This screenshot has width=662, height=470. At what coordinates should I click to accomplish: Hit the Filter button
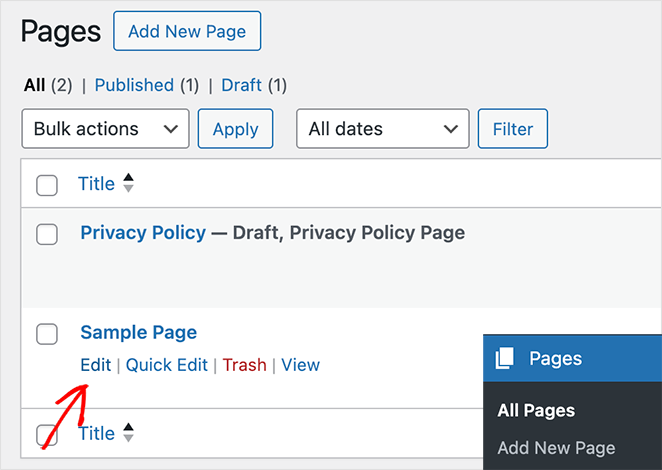tap(513, 129)
